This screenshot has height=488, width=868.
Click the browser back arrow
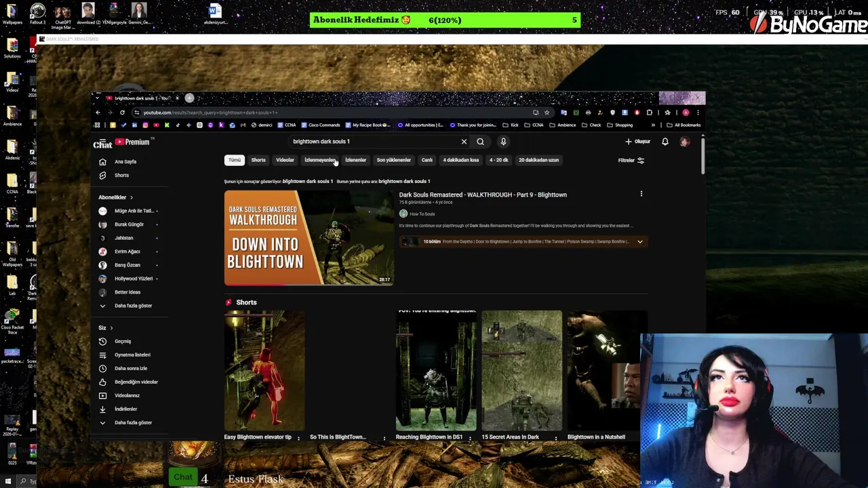point(98,113)
